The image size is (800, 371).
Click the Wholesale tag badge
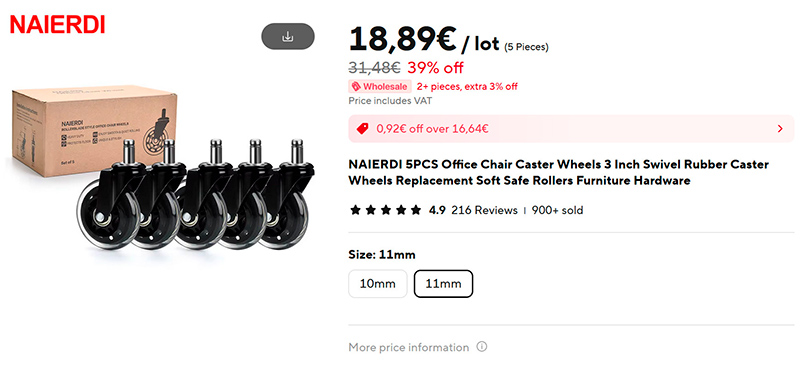click(380, 86)
